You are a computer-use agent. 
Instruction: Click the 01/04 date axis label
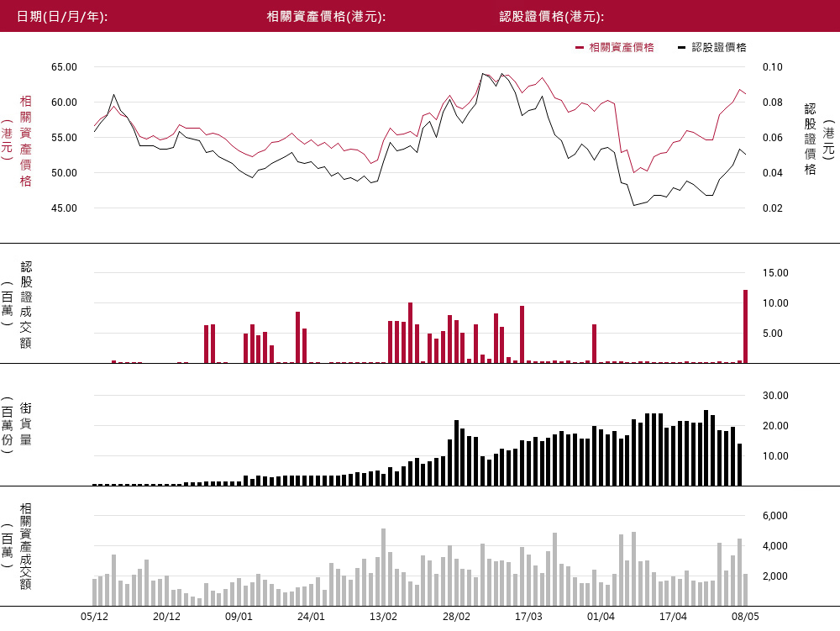coord(601,617)
